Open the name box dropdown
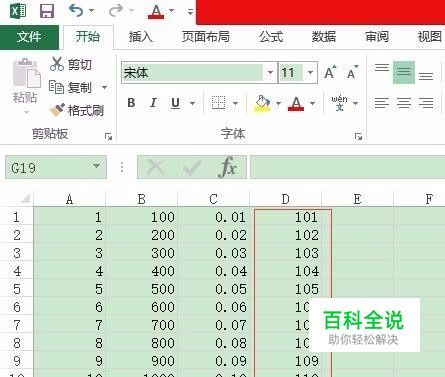This screenshot has width=445, height=377. tap(97, 166)
